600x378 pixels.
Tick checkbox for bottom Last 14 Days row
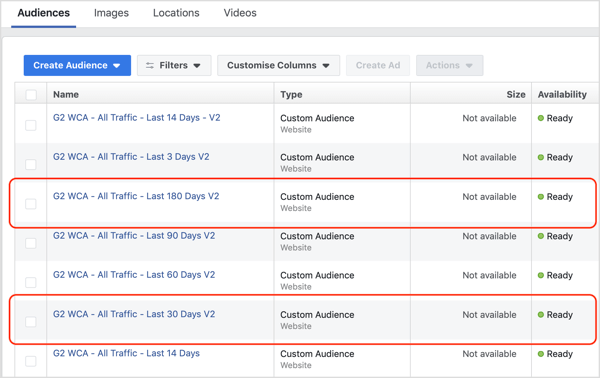31,361
